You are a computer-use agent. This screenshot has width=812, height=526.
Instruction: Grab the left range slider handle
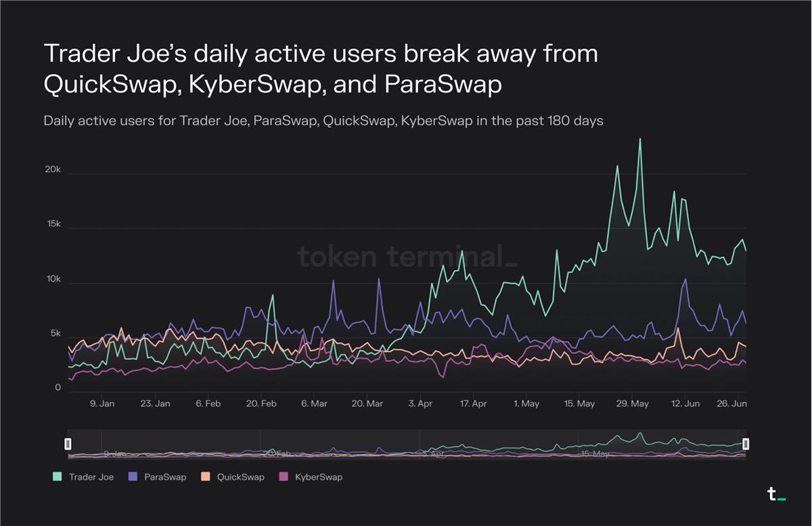tap(68, 444)
